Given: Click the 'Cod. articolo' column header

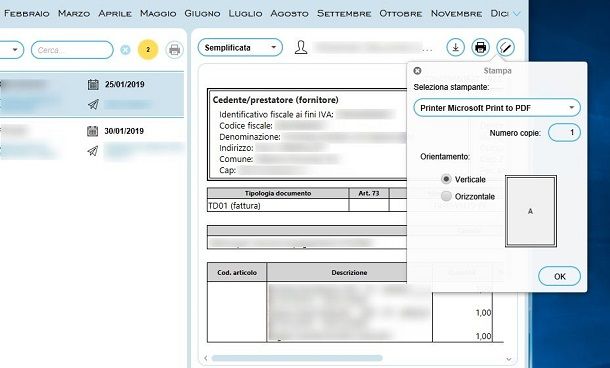Looking at the screenshot, I should (237, 273).
